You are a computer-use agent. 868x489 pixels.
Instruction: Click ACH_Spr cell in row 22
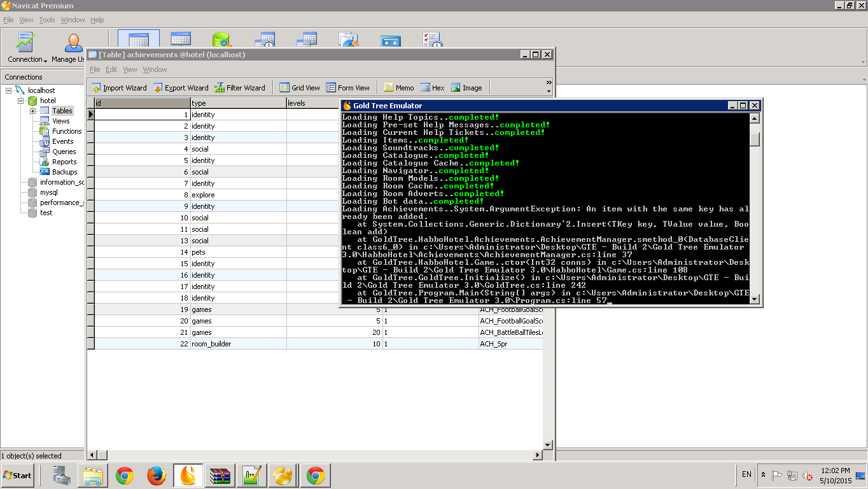510,344
